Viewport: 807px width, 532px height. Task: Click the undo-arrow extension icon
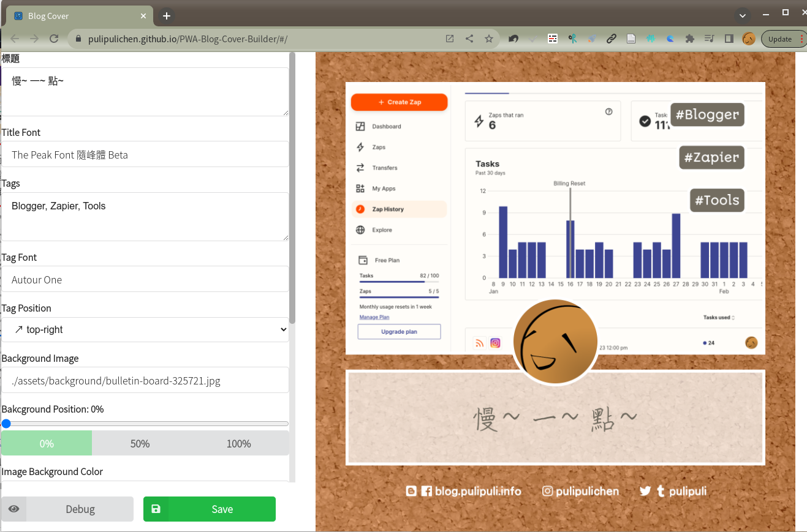[513, 39]
